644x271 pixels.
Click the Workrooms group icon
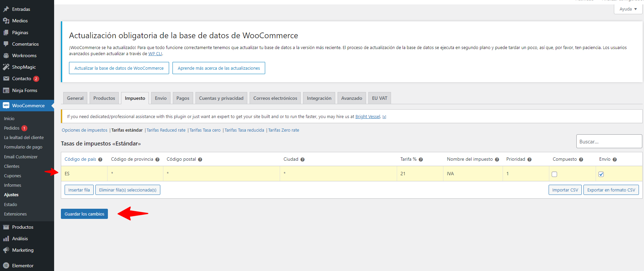(6, 55)
